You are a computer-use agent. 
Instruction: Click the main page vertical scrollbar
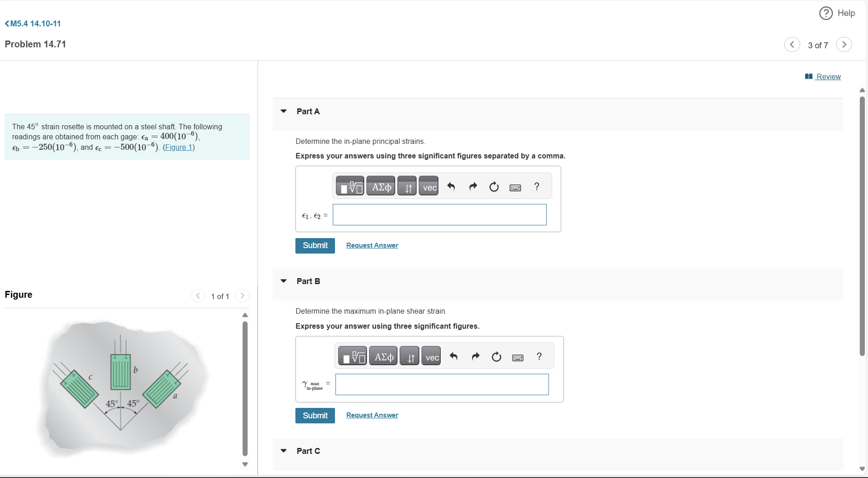coord(862,226)
